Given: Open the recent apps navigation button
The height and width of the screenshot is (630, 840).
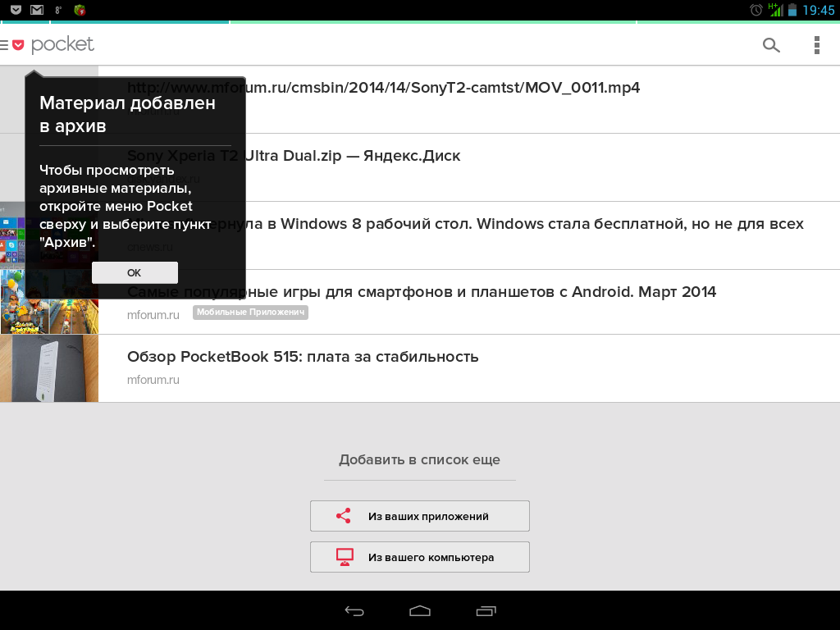Looking at the screenshot, I should pyautogui.click(x=486, y=610).
